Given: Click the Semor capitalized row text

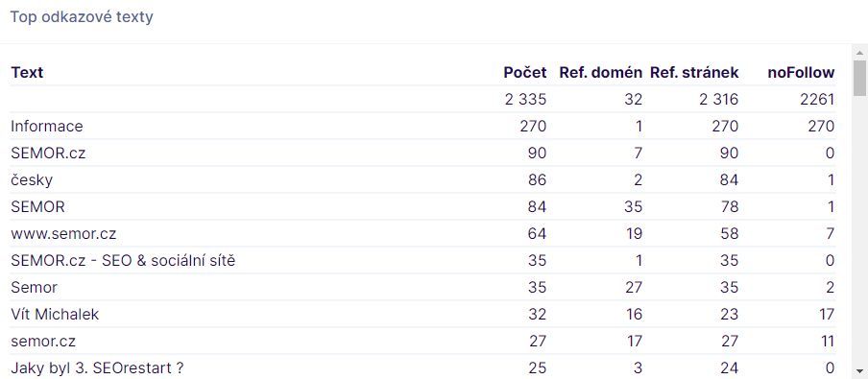Looking at the screenshot, I should (34, 288).
